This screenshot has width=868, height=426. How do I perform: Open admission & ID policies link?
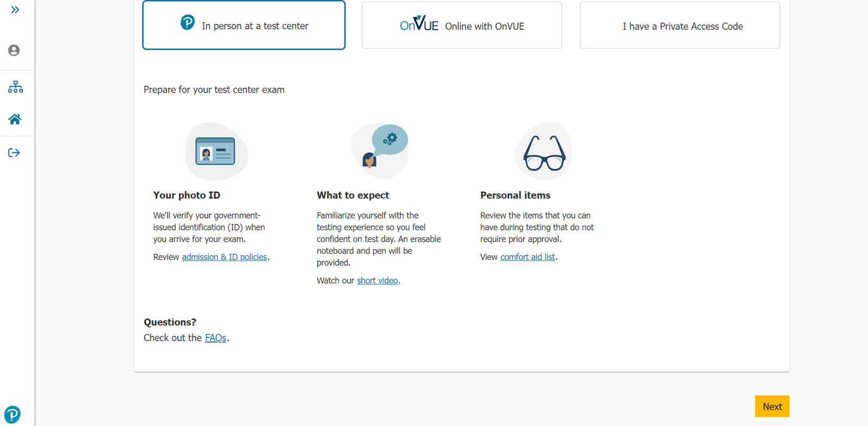click(x=224, y=257)
